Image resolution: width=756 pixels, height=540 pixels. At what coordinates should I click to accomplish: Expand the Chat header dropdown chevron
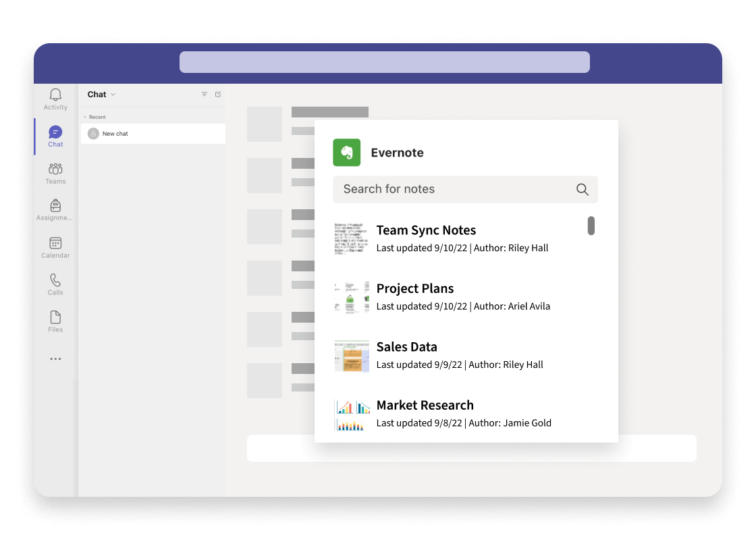point(113,94)
